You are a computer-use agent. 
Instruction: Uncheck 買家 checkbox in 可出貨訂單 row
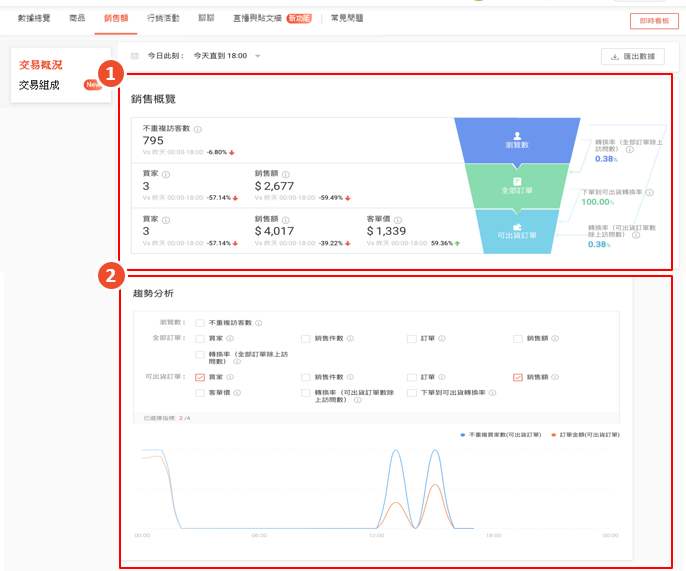[200, 377]
